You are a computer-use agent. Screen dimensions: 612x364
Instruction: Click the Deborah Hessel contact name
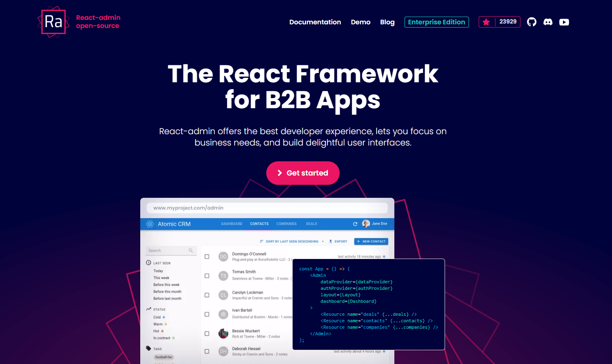246,349
